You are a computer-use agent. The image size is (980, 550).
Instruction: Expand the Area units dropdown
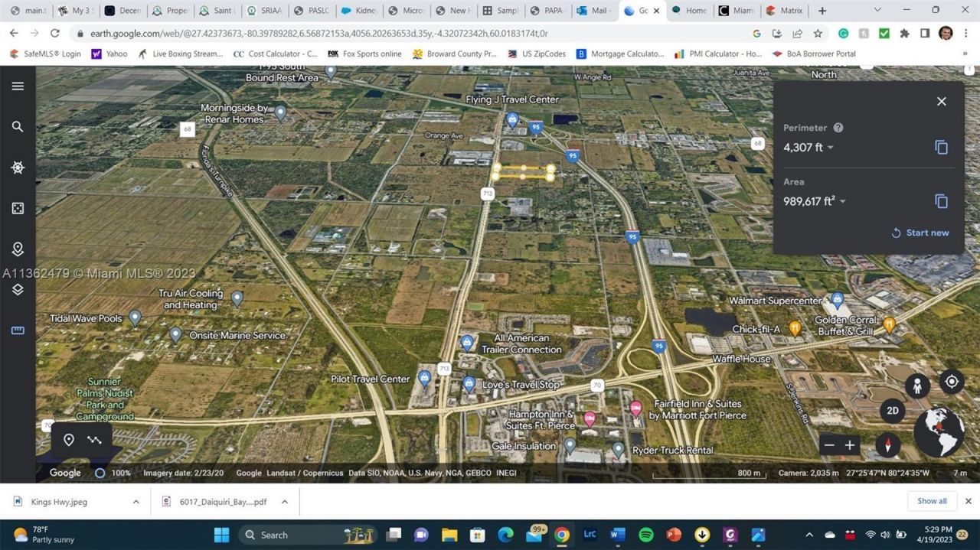tap(841, 201)
